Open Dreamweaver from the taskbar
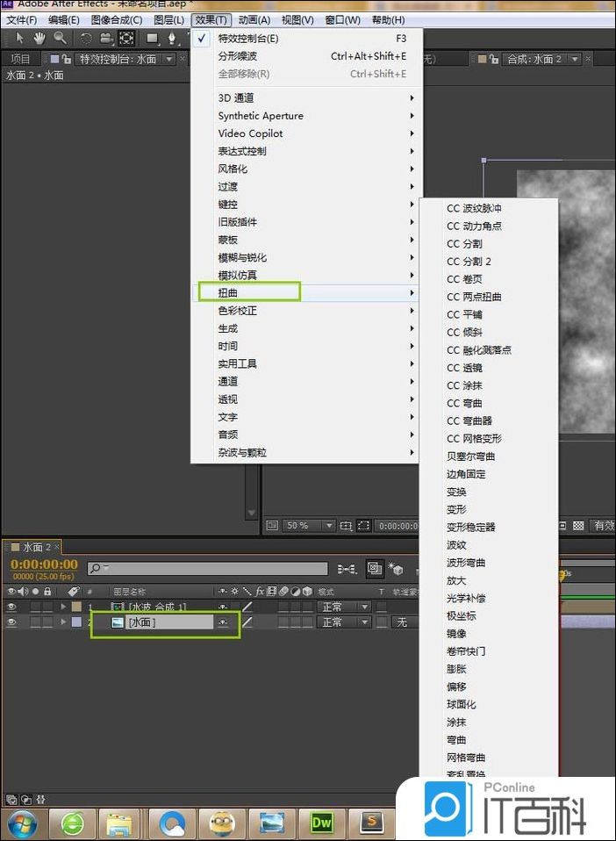Image resolution: width=616 pixels, height=841 pixels. click(321, 823)
